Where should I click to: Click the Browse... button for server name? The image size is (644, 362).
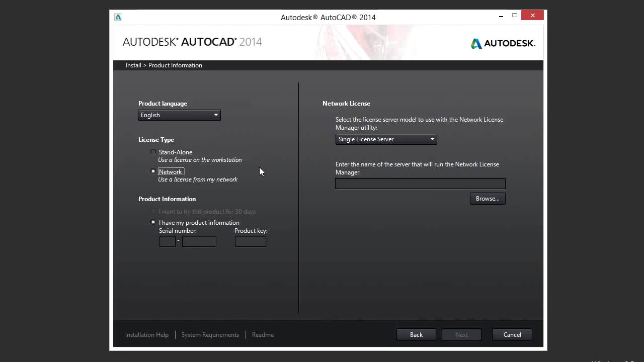click(488, 199)
